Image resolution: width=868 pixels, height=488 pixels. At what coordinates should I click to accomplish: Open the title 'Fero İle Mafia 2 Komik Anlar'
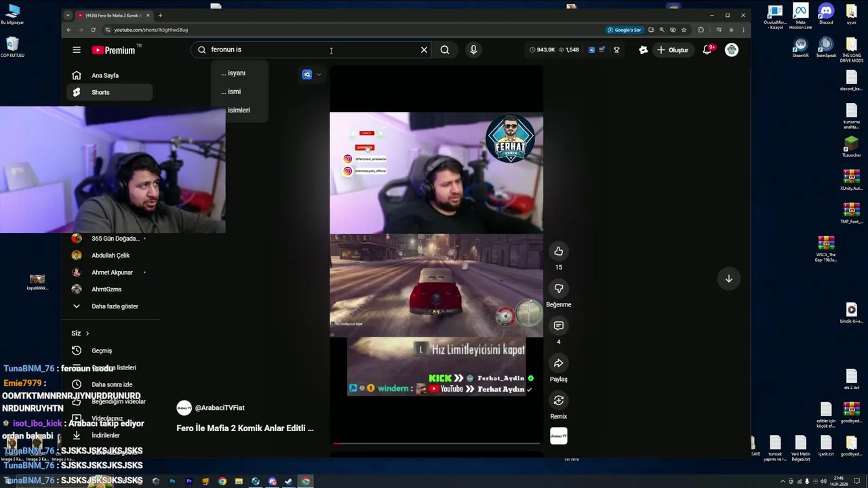coord(245,428)
